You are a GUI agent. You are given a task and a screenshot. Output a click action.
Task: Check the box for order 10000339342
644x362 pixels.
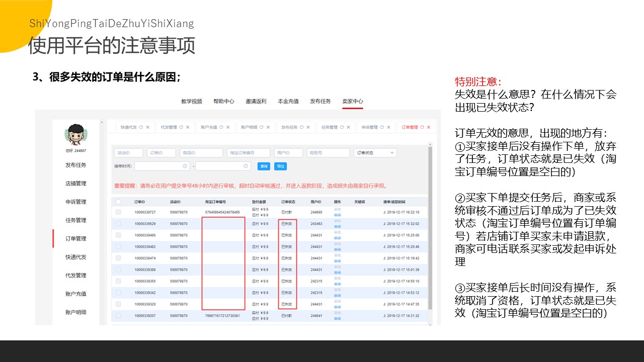click(x=118, y=293)
